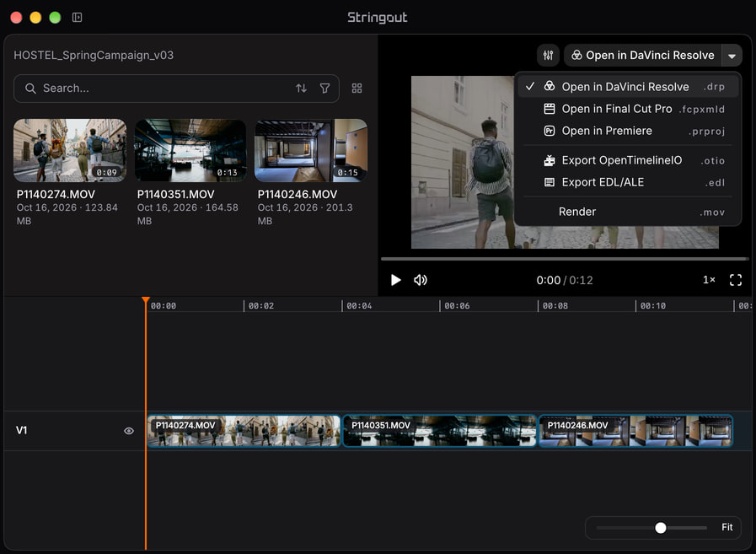Screen dimensions: 756x554
Task: Select the P1140351.MOV clip on timeline
Action: point(440,430)
